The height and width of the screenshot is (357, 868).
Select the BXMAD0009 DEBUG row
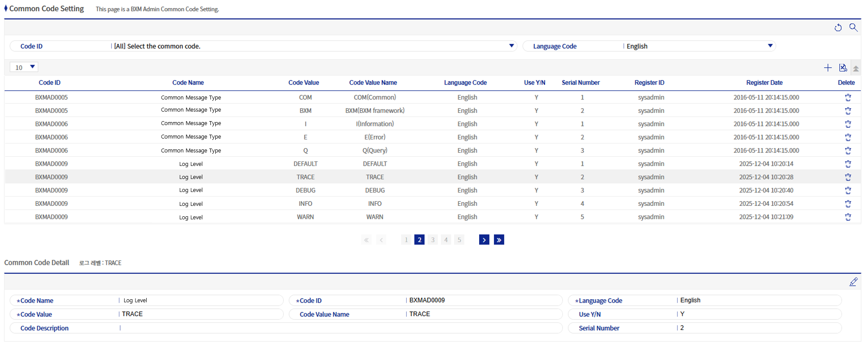click(x=305, y=190)
